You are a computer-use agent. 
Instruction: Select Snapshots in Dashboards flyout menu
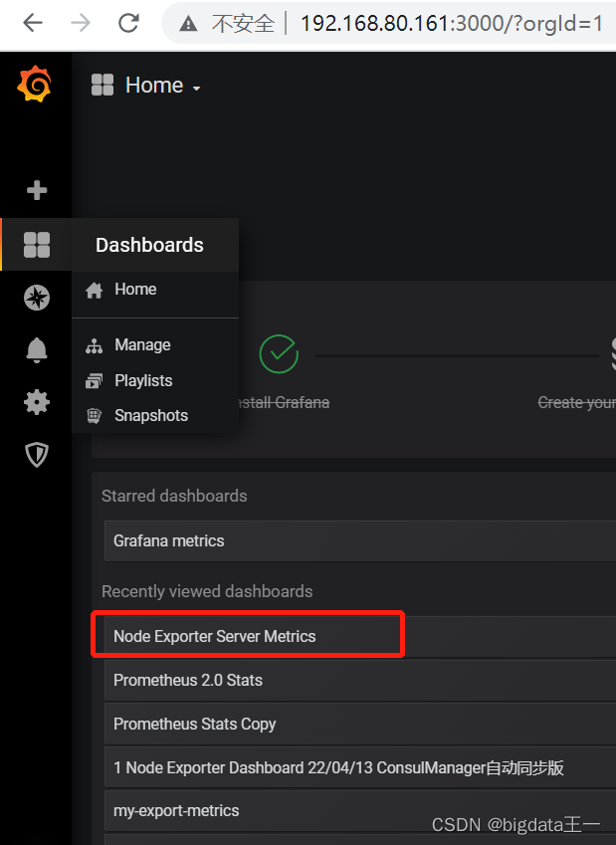click(x=155, y=415)
